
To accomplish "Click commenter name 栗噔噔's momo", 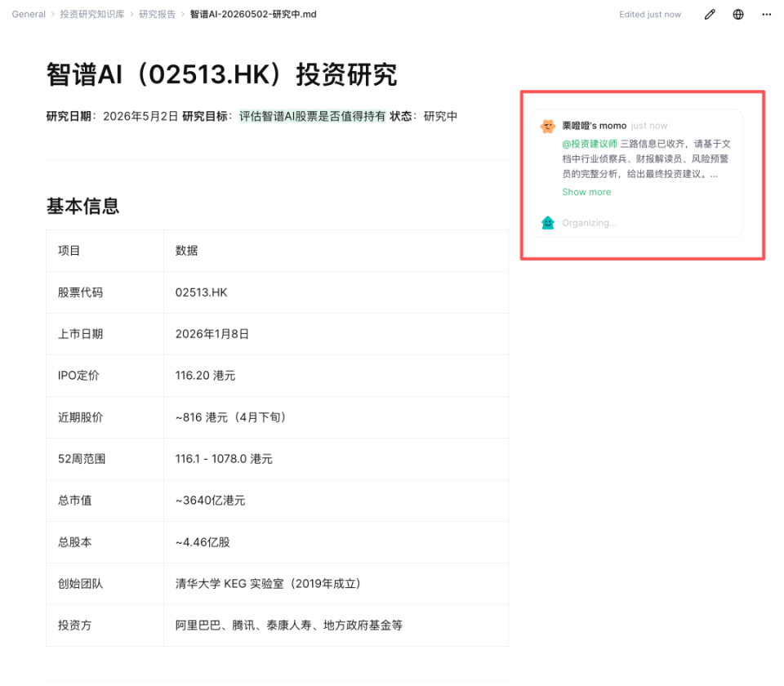I will (594, 126).
